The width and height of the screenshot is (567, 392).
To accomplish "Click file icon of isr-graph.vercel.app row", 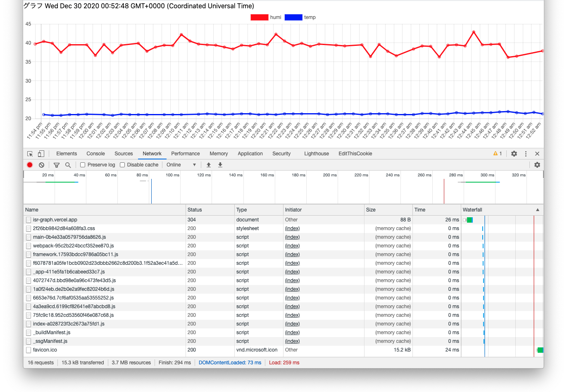I will tap(29, 220).
